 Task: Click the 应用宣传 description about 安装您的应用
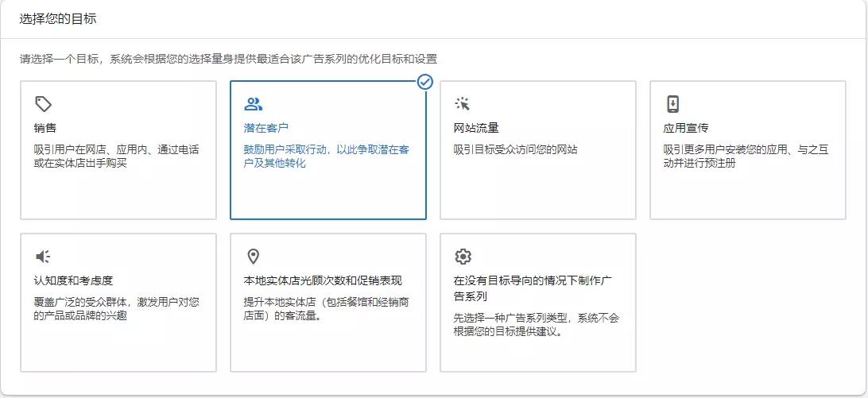(746, 156)
